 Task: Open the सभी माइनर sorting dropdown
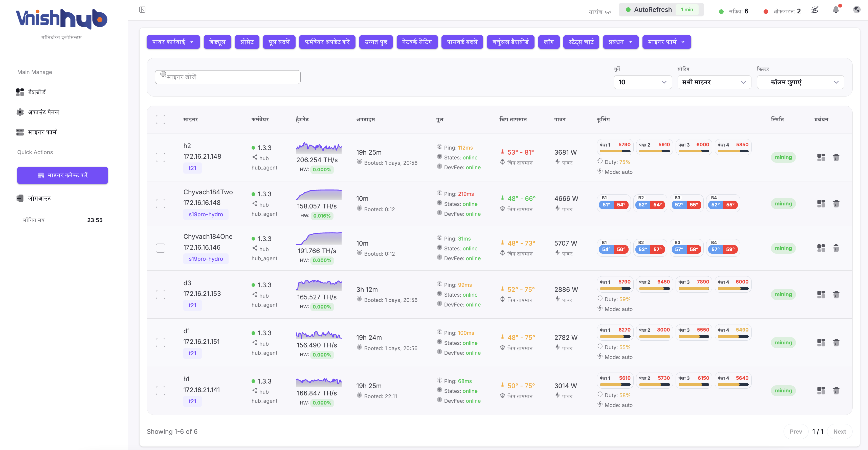point(714,82)
